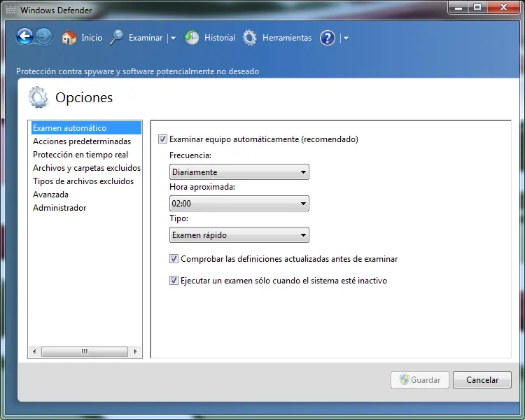Select Examen automático in the options list

(86, 128)
